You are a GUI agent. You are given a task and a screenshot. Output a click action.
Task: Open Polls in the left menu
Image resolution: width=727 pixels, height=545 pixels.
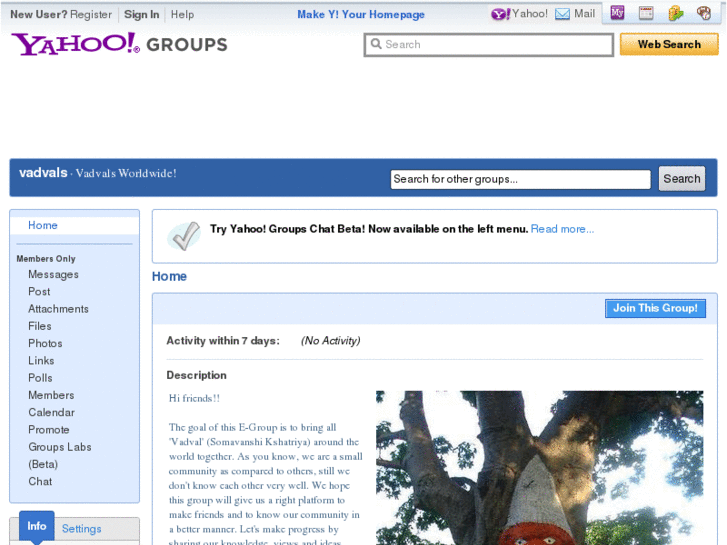click(x=40, y=378)
